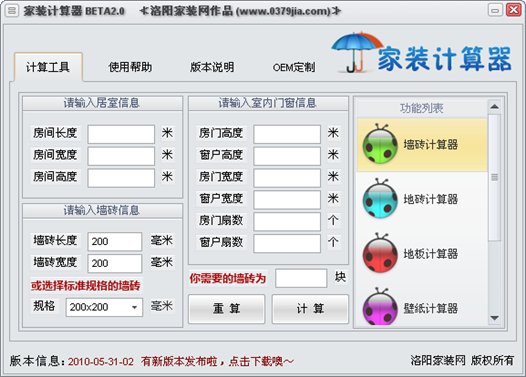
Task: Click the 请输入墙砖信息 group header
Action: click(x=102, y=210)
